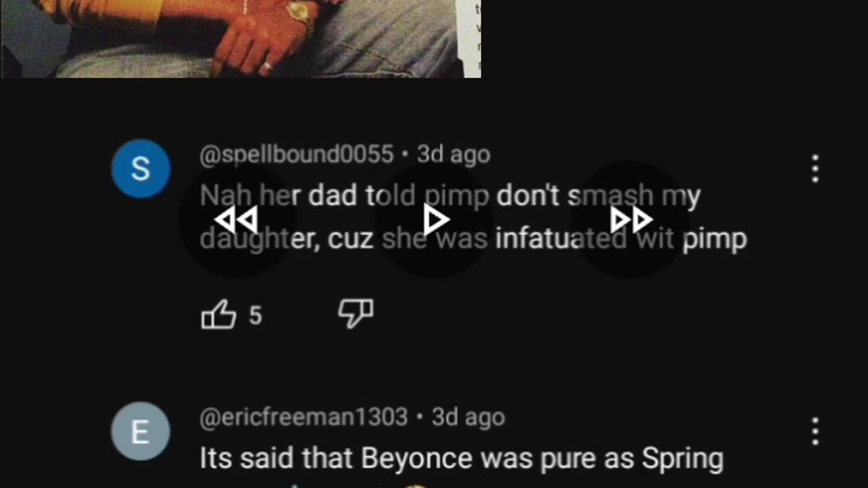The image size is (868, 488).
Task: Click the Beyonce pure as Spring comment
Action: click(461, 459)
